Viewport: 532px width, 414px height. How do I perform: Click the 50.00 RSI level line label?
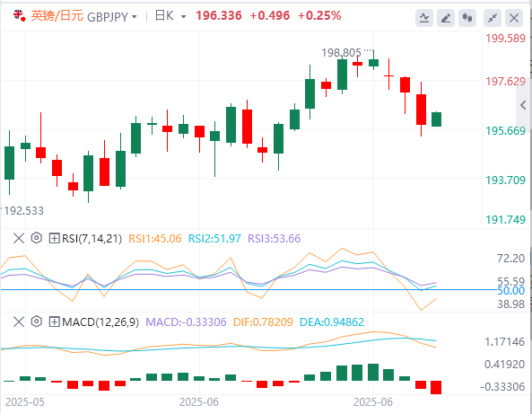click(x=510, y=291)
